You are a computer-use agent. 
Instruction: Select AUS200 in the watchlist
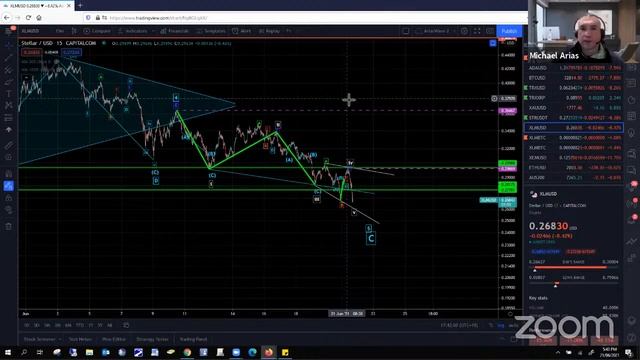pos(574,178)
